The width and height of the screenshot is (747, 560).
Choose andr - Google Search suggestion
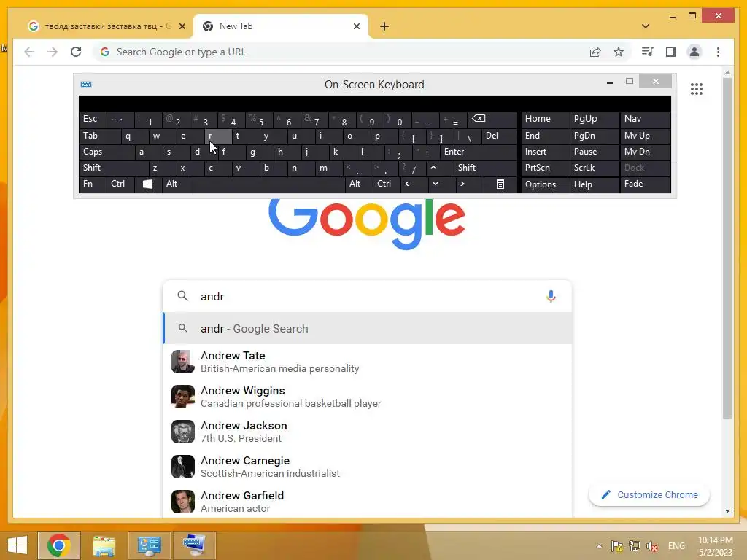pyautogui.click(x=367, y=329)
